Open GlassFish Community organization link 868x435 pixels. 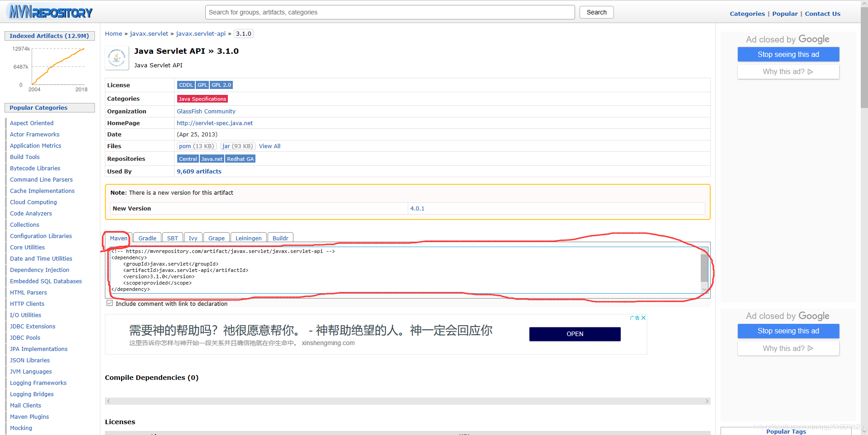pyautogui.click(x=206, y=111)
